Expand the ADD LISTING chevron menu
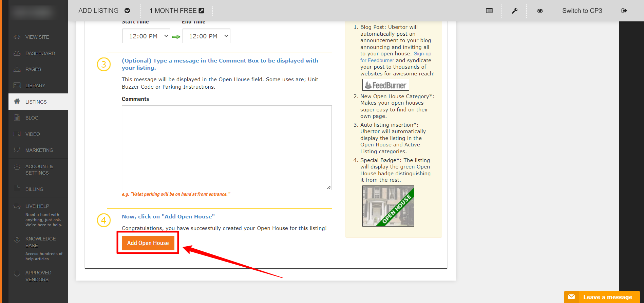 click(x=127, y=11)
